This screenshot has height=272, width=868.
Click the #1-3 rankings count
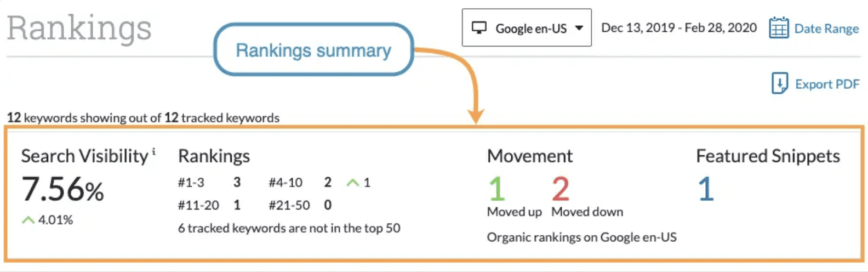[237, 183]
